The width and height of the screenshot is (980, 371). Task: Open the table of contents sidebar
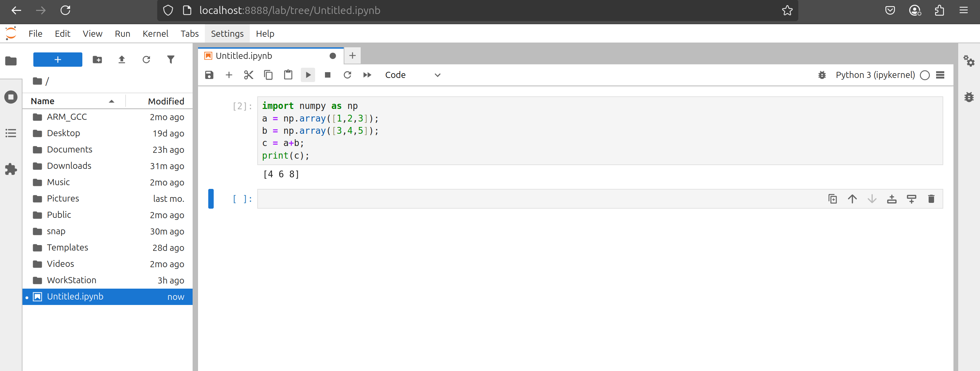click(11, 133)
